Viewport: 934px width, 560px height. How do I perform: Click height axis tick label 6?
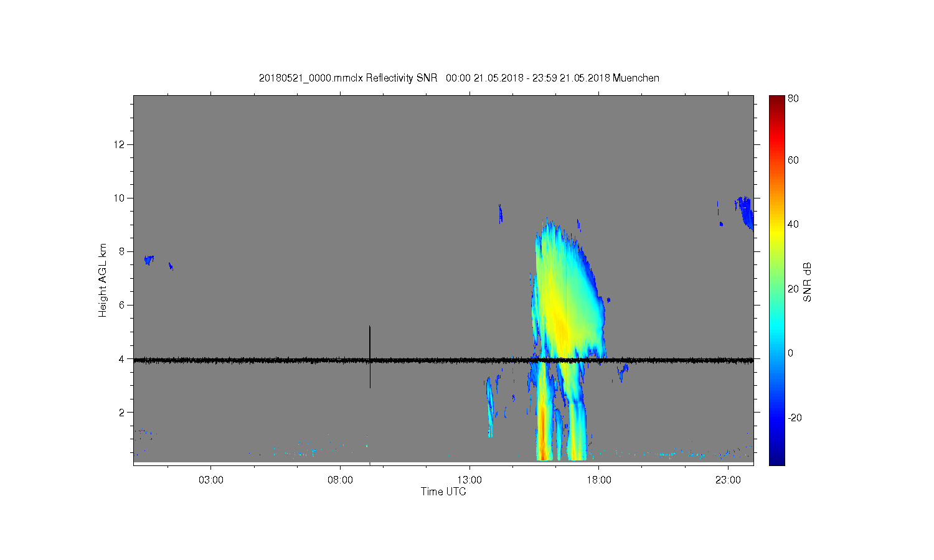coord(121,305)
